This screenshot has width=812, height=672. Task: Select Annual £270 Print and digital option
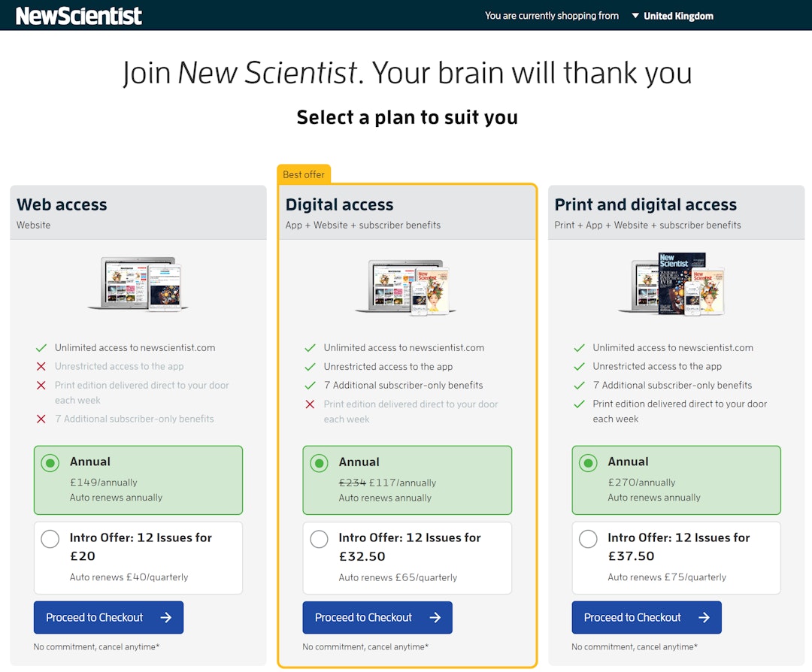pyautogui.click(x=589, y=463)
